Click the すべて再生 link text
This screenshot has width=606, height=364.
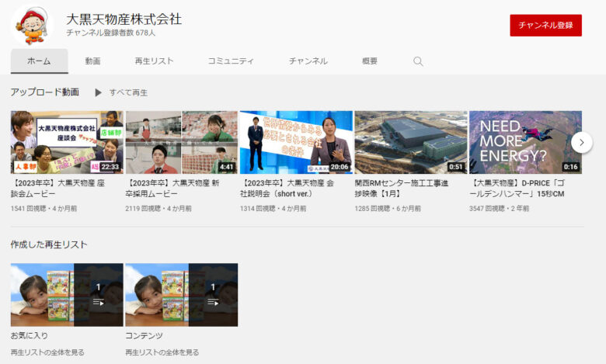pos(128,92)
